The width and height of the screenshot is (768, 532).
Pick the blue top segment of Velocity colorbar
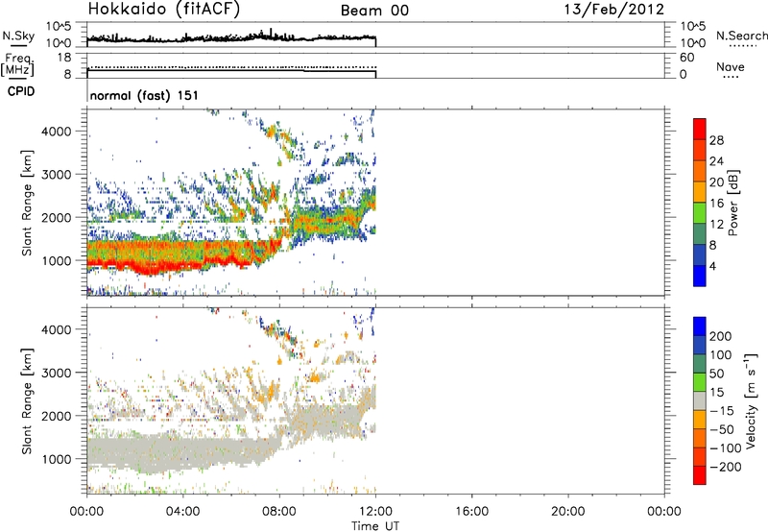coord(700,326)
